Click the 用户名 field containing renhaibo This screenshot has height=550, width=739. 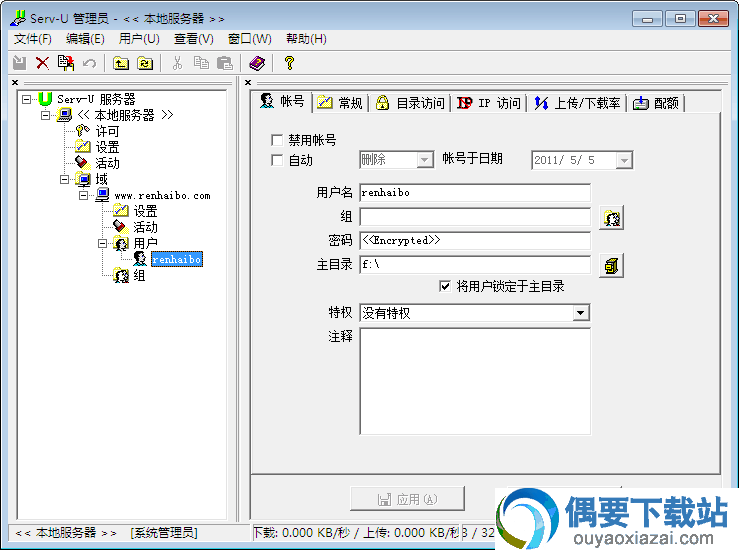(x=475, y=193)
